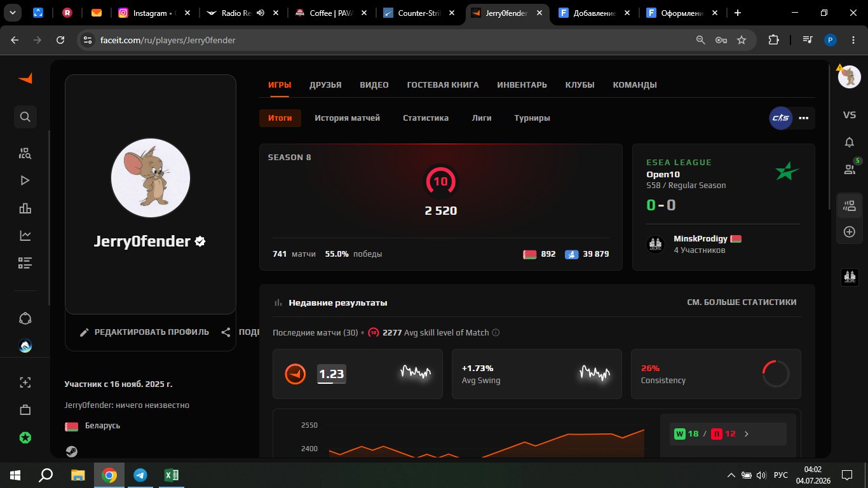Select the +1.73% Avg Swing card
Screen dimensions: 868x488
point(537,374)
